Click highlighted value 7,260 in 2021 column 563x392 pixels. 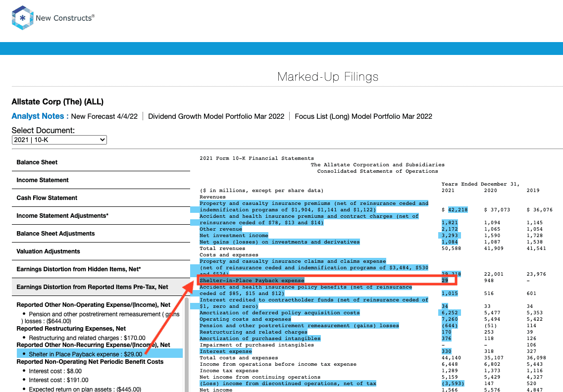pos(450,319)
